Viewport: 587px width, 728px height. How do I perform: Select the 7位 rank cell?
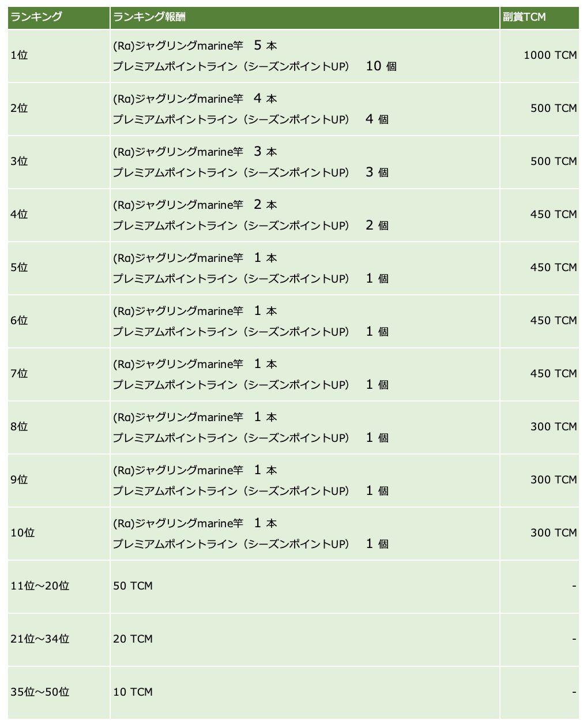tap(19, 374)
